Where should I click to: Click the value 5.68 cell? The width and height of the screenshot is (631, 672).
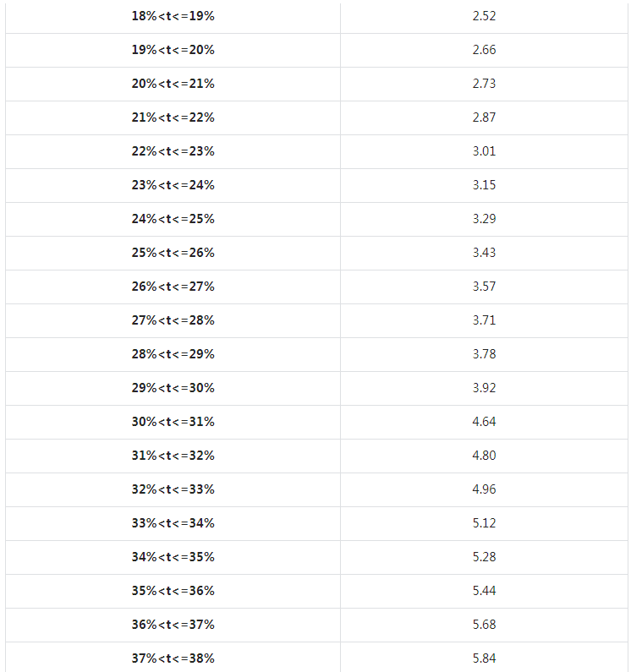(484, 625)
